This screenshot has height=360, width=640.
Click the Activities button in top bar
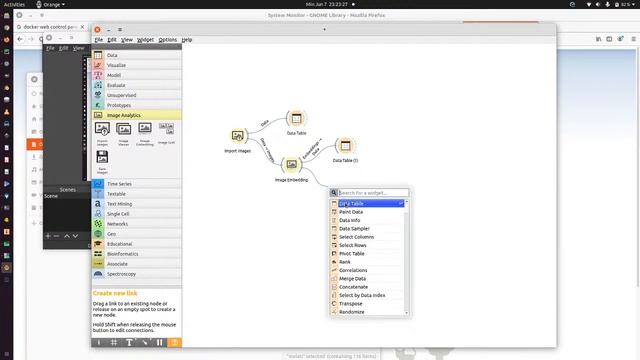click(14, 4)
